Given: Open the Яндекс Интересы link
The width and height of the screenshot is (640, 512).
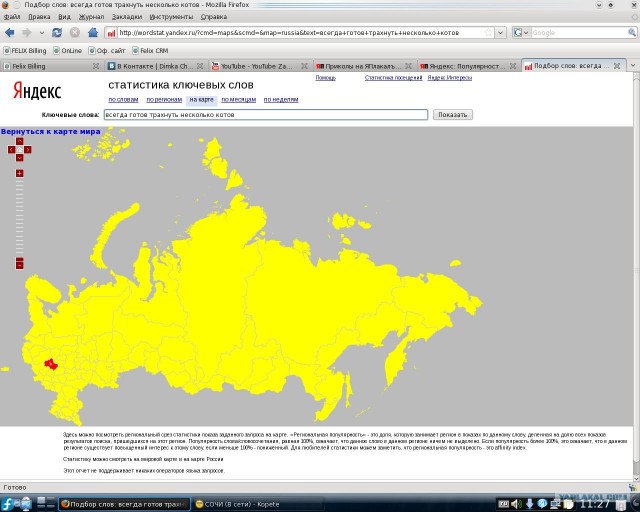Looking at the screenshot, I should [450, 78].
